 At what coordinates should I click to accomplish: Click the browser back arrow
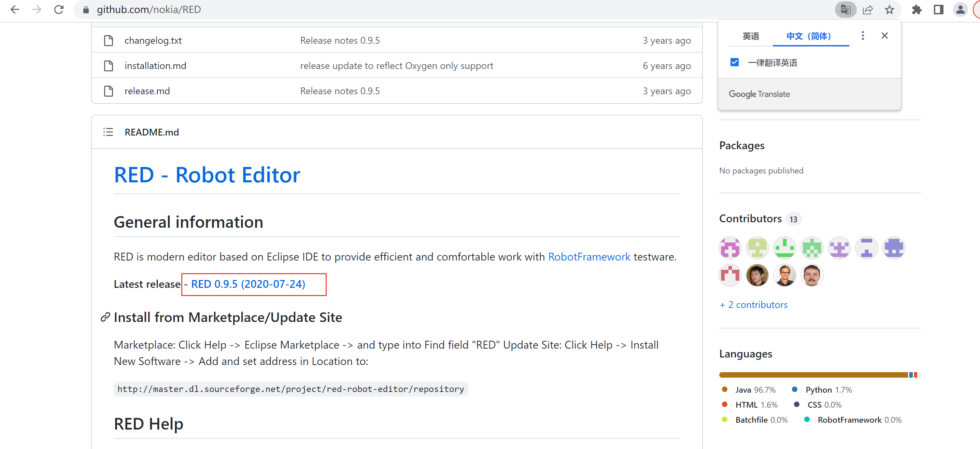15,10
